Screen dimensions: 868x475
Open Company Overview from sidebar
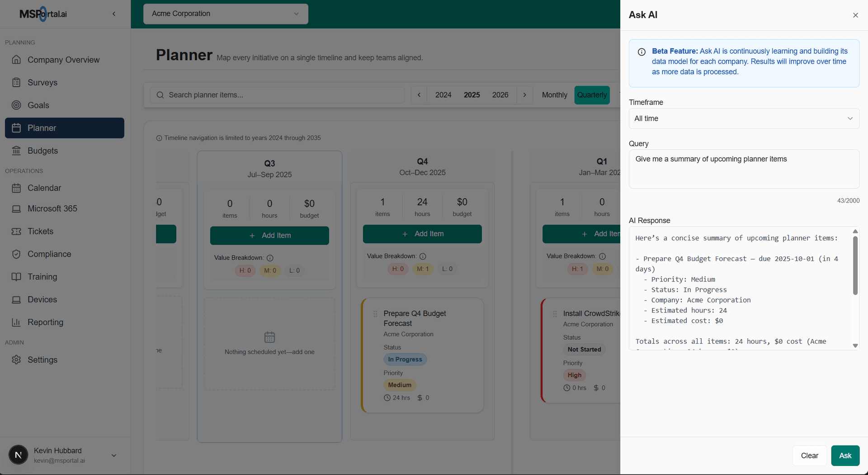63,60
